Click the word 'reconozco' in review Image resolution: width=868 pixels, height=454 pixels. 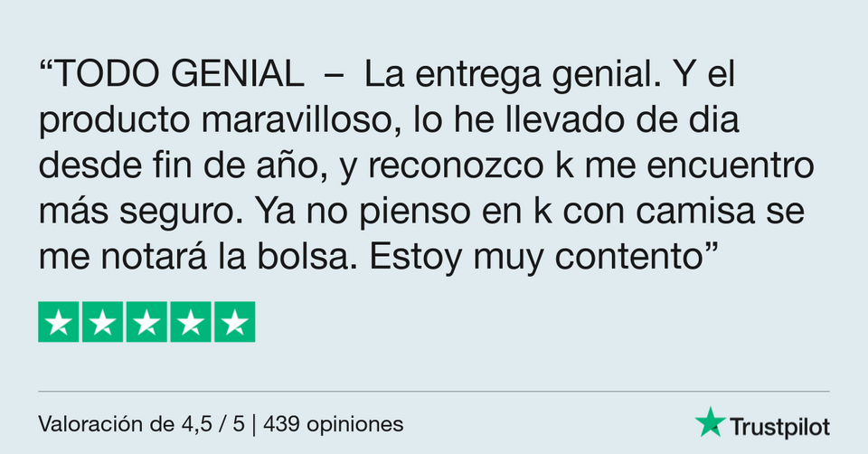point(456,165)
